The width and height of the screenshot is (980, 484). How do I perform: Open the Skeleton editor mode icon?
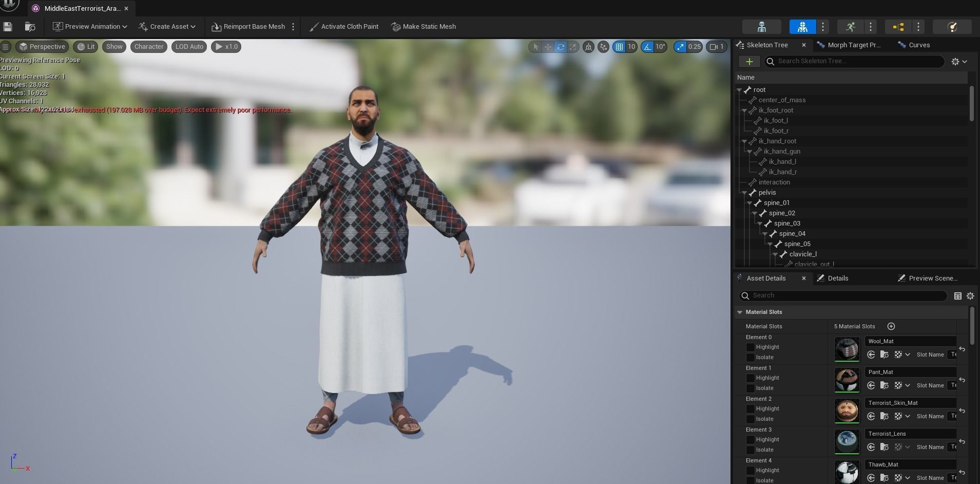(762, 27)
